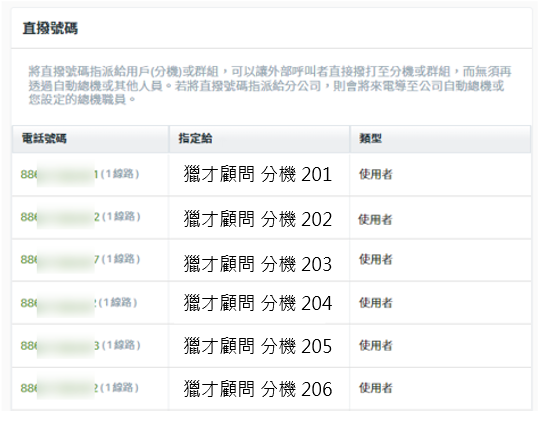Screen dimensions: 540x424
Task: Open the phone number link in the 分機 202 row
Action: point(80,217)
